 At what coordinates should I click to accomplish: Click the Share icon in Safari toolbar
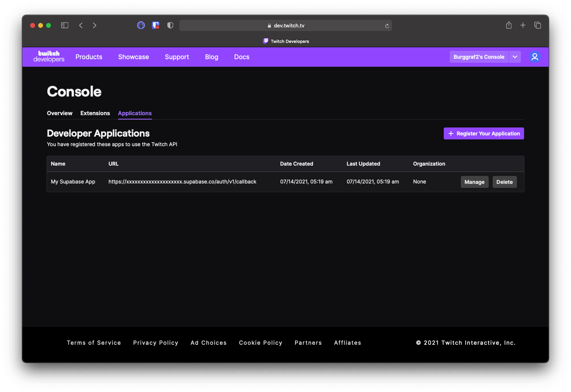[509, 25]
